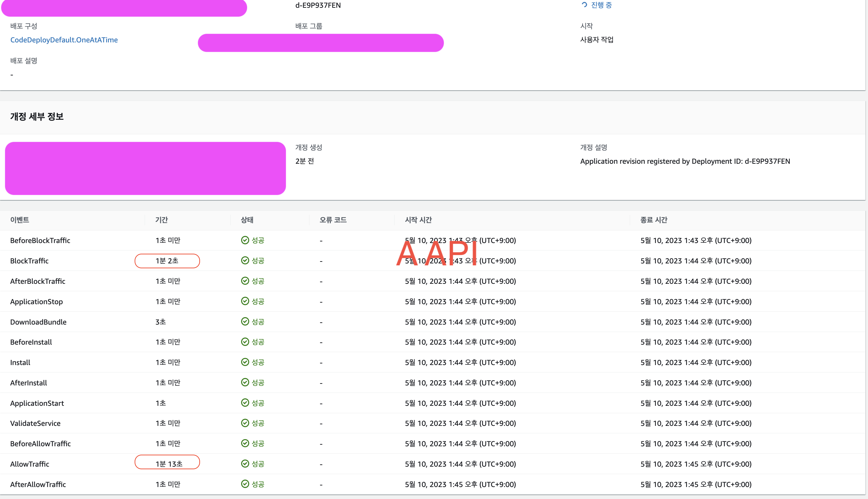
Task: Click the success check icon in BlockTraffic row
Action: pos(245,261)
